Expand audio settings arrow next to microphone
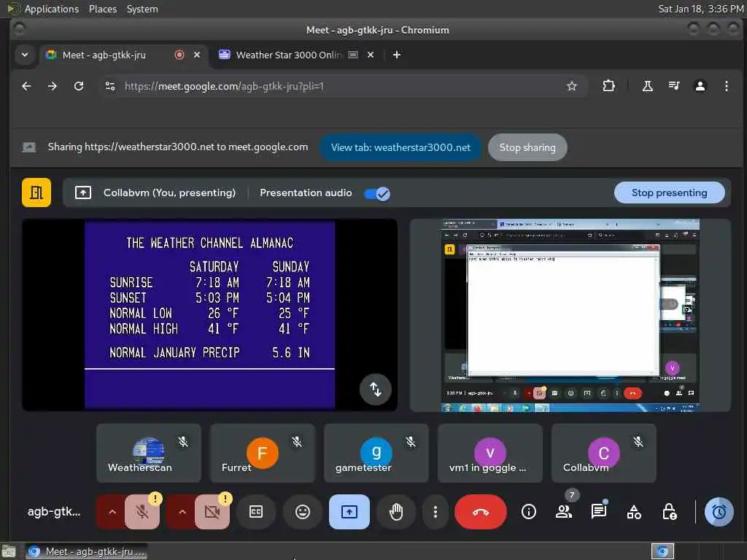The image size is (747, 560). [x=112, y=512]
